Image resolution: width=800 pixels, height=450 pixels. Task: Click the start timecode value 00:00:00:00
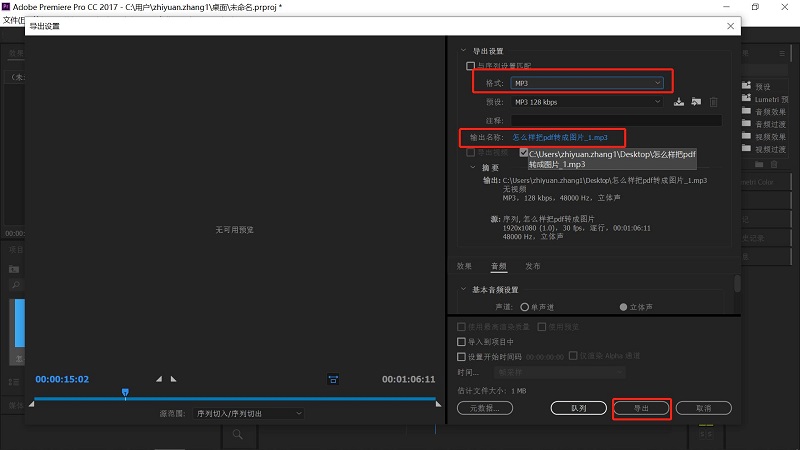tap(545, 357)
